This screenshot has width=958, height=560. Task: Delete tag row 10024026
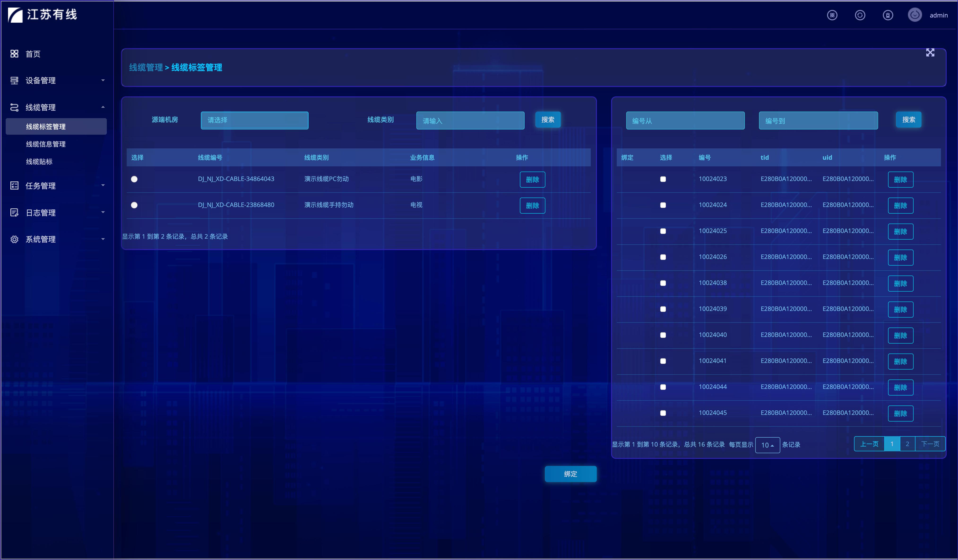(901, 257)
